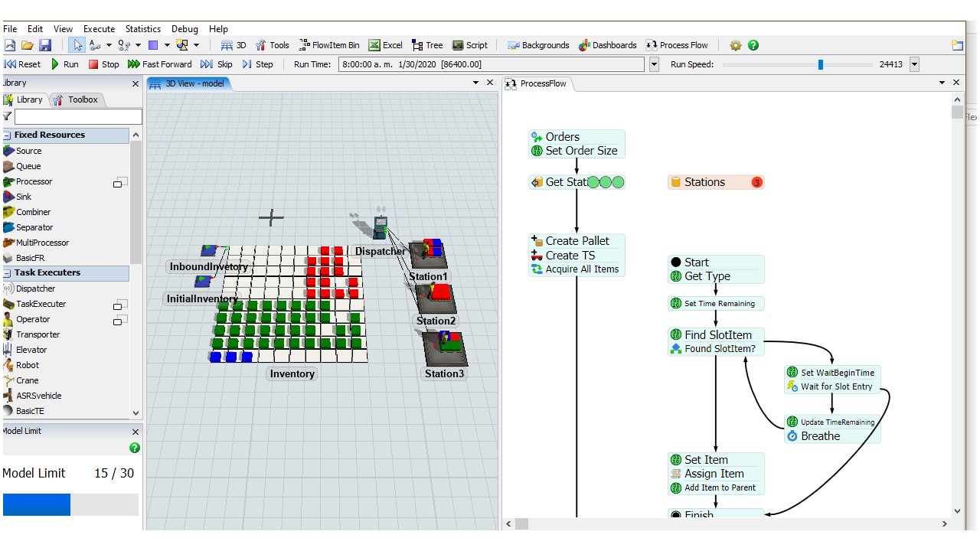Click the Model Limit progress bar
The width and height of the screenshot is (980, 551).
(70, 504)
